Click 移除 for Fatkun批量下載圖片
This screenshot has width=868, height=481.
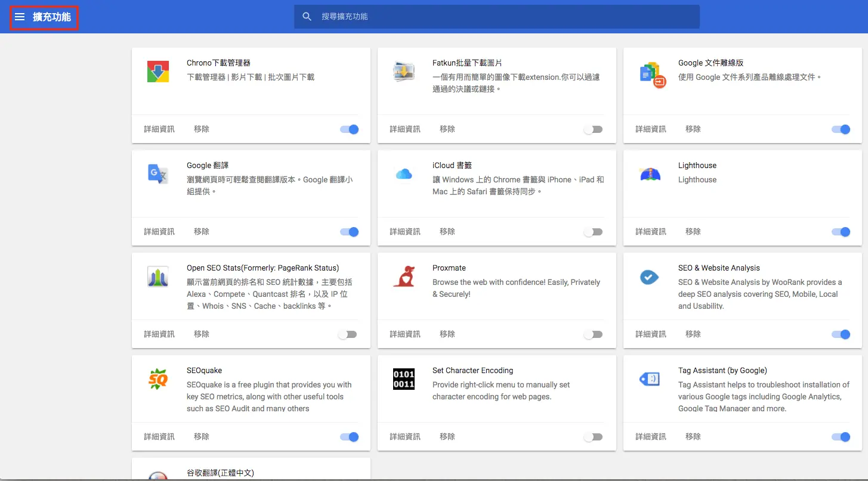(447, 129)
